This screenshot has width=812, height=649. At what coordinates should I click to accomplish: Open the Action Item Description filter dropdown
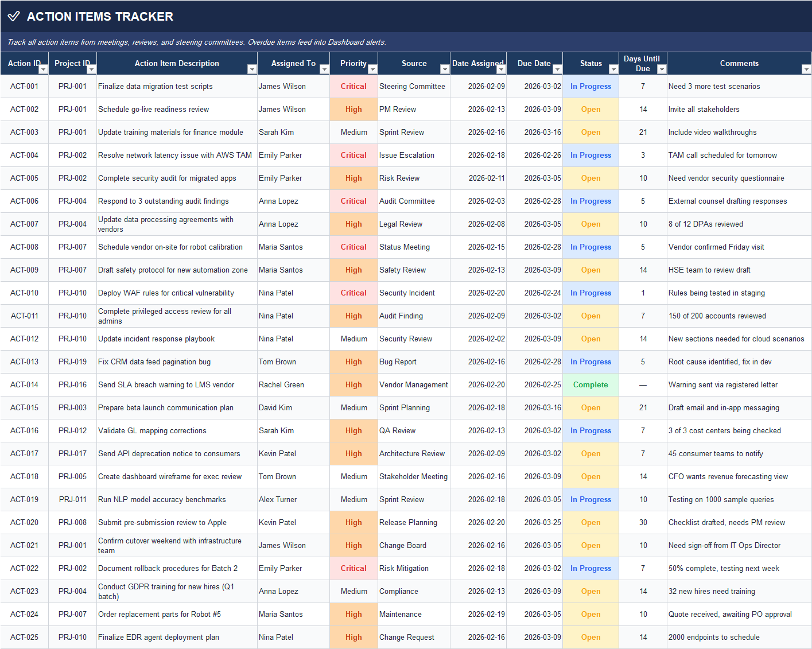(x=252, y=69)
